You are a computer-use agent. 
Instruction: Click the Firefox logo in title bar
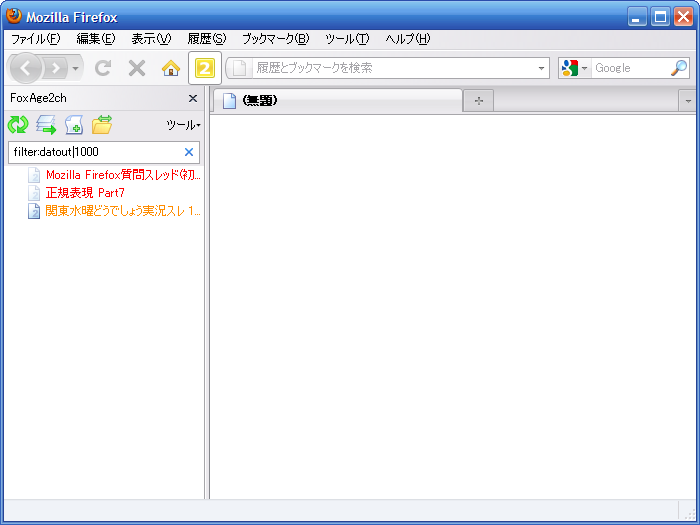pos(14,16)
